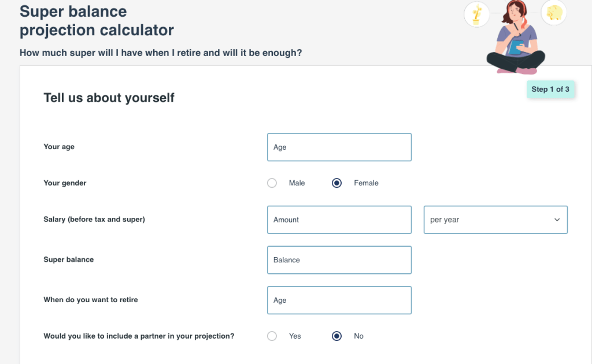The image size is (592, 364).
Task: Focus the Salary Amount input field
Action: pos(339,220)
